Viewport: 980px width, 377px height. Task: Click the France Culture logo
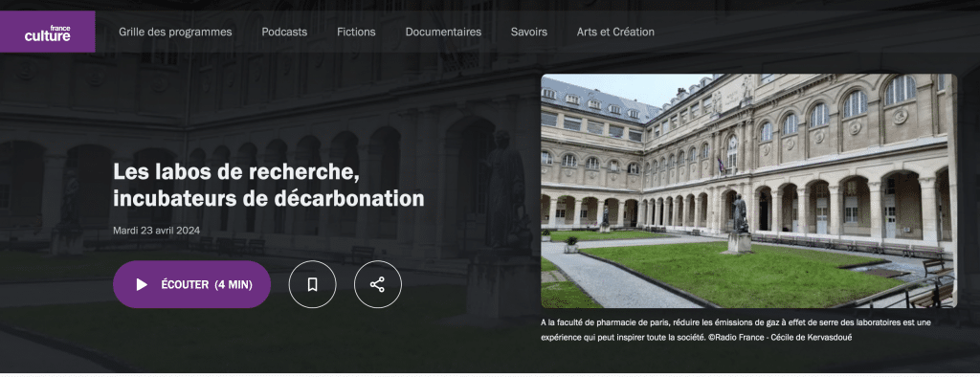(x=48, y=32)
